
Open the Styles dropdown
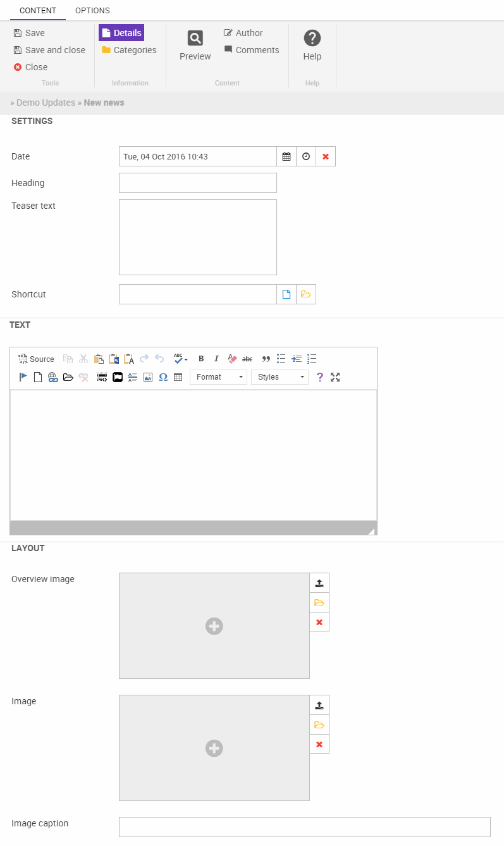point(280,377)
